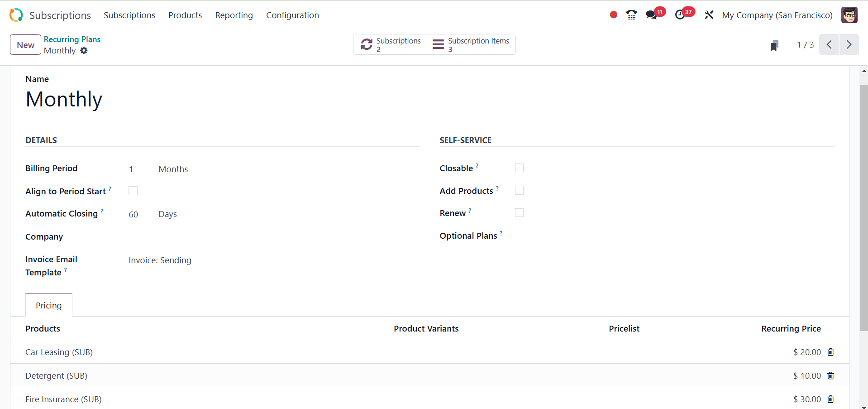Show help tooltip for Optional Plans
This screenshot has width=868, height=409.
[501, 233]
